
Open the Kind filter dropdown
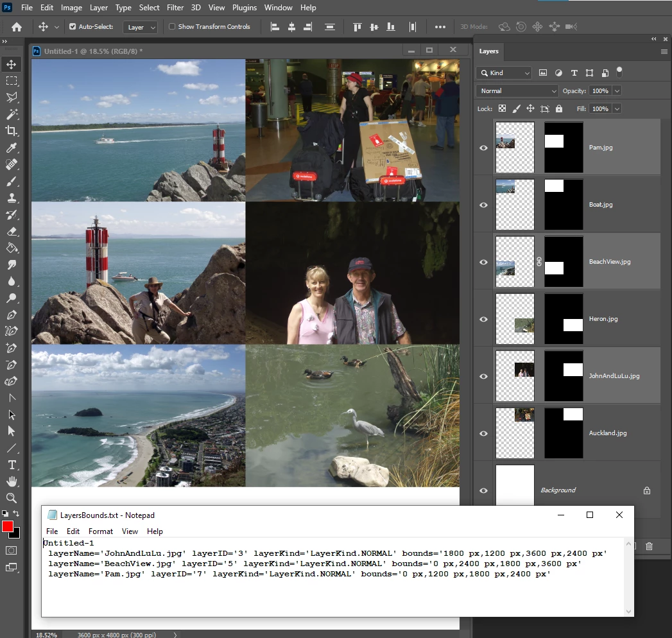[504, 73]
